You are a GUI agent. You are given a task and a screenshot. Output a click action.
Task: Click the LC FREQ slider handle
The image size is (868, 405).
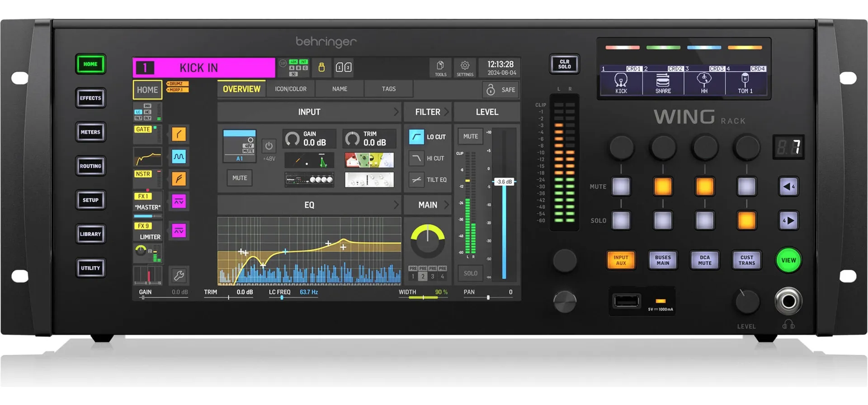pyautogui.click(x=282, y=297)
